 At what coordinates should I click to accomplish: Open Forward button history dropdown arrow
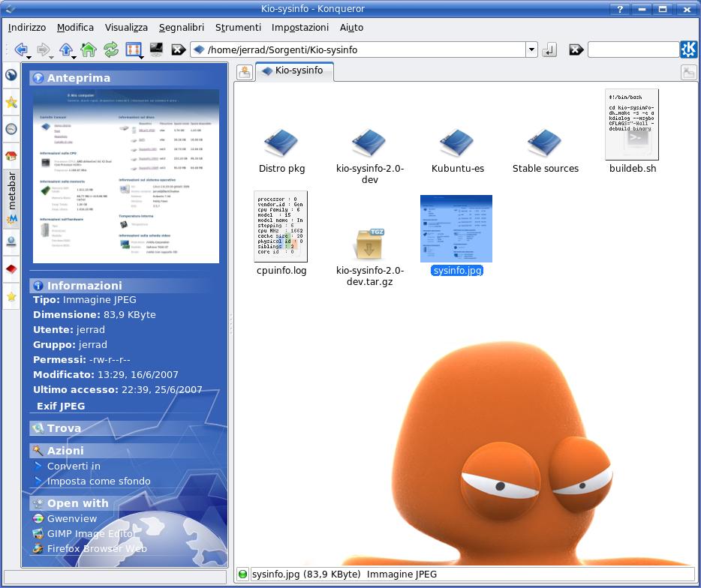52,57
